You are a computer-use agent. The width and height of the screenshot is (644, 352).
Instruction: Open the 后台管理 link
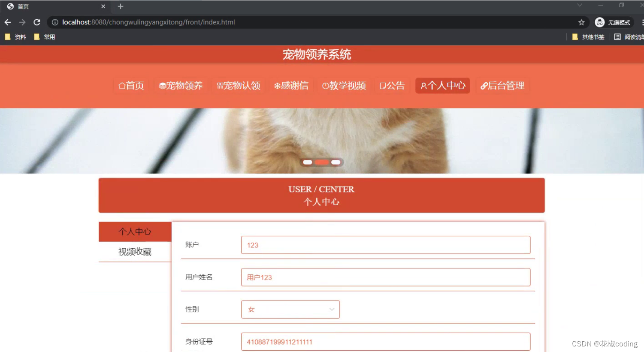pyautogui.click(x=502, y=85)
